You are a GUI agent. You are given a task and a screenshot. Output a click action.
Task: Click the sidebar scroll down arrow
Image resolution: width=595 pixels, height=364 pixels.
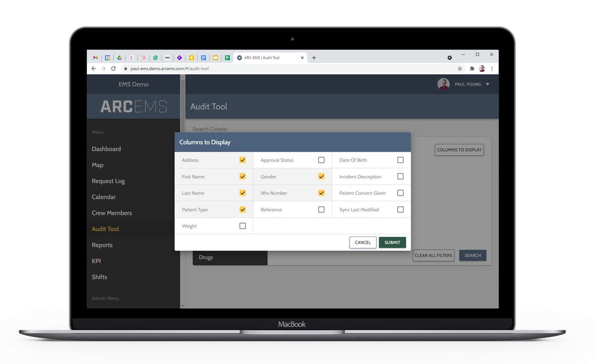[182, 306]
